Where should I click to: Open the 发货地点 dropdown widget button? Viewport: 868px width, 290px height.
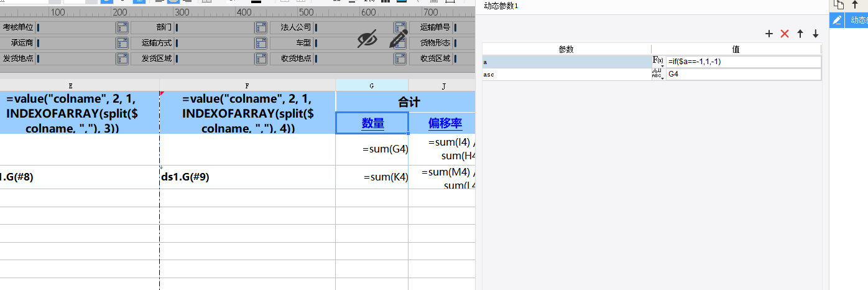(x=122, y=58)
